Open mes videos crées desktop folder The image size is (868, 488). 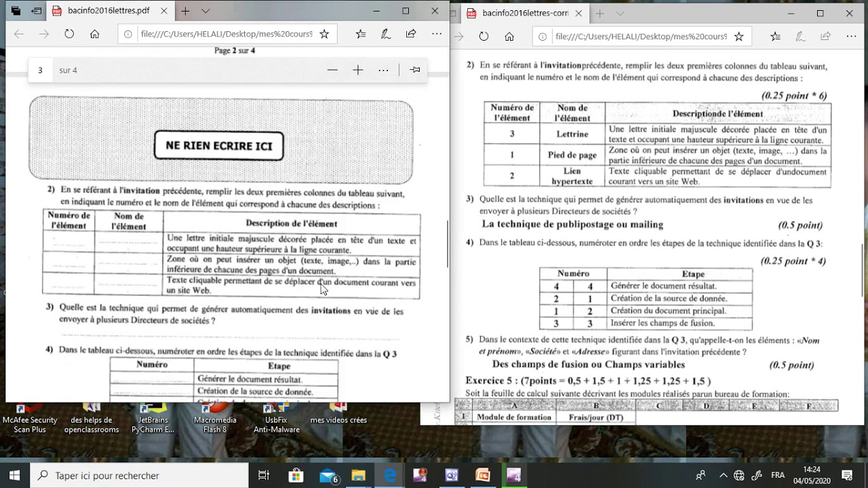pos(338,415)
